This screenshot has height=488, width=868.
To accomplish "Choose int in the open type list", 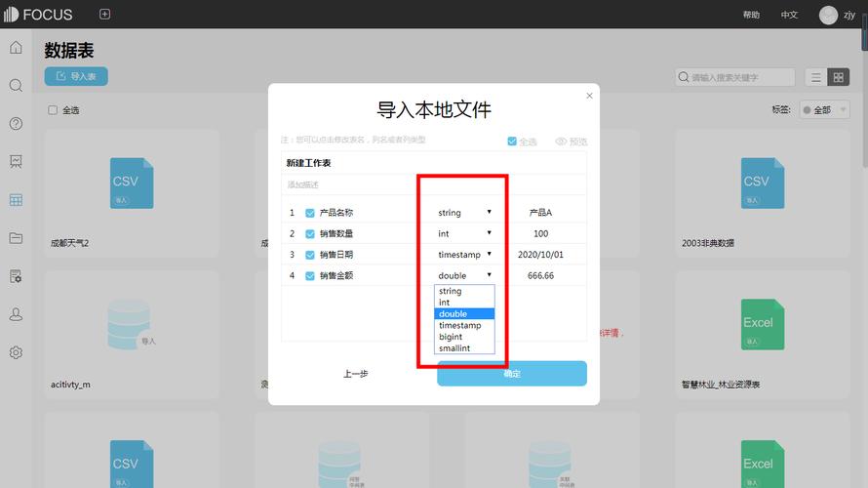I will pos(464,303).
